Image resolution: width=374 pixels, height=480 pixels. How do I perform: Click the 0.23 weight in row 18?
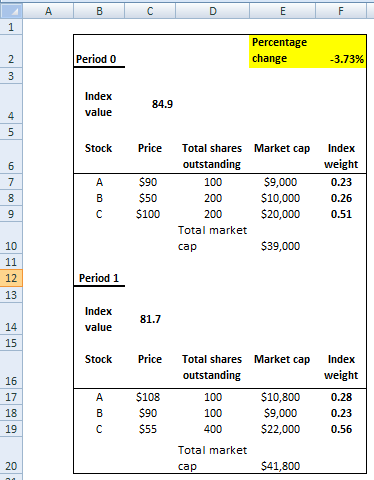(341, 413)
